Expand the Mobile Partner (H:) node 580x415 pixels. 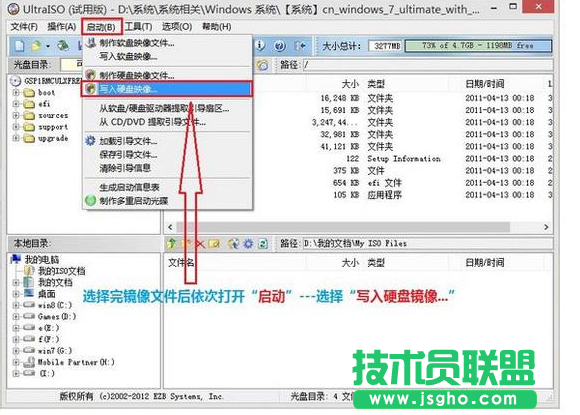[x=16, y=362]
